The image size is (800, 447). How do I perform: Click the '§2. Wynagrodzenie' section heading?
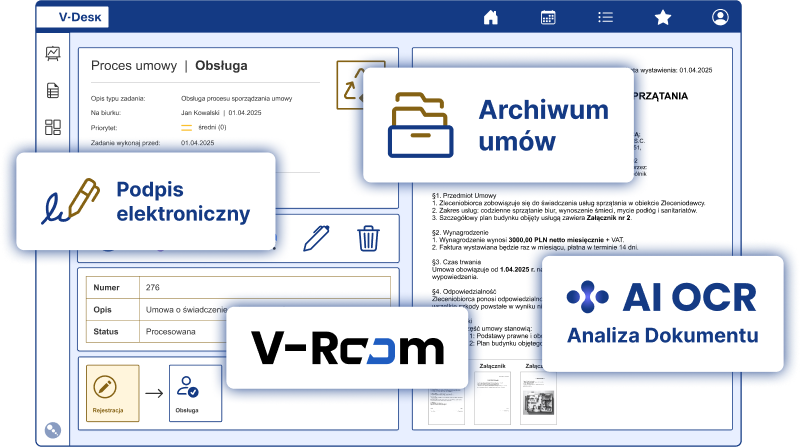click(460, 232)
